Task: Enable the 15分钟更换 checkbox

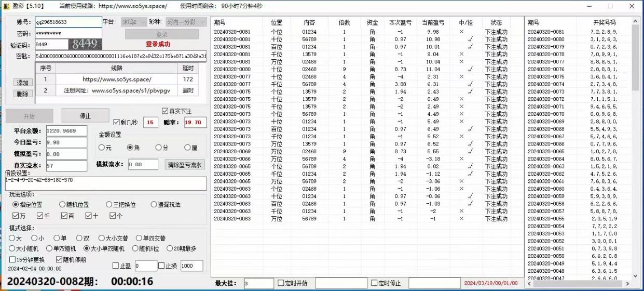Action: point(13,259)
